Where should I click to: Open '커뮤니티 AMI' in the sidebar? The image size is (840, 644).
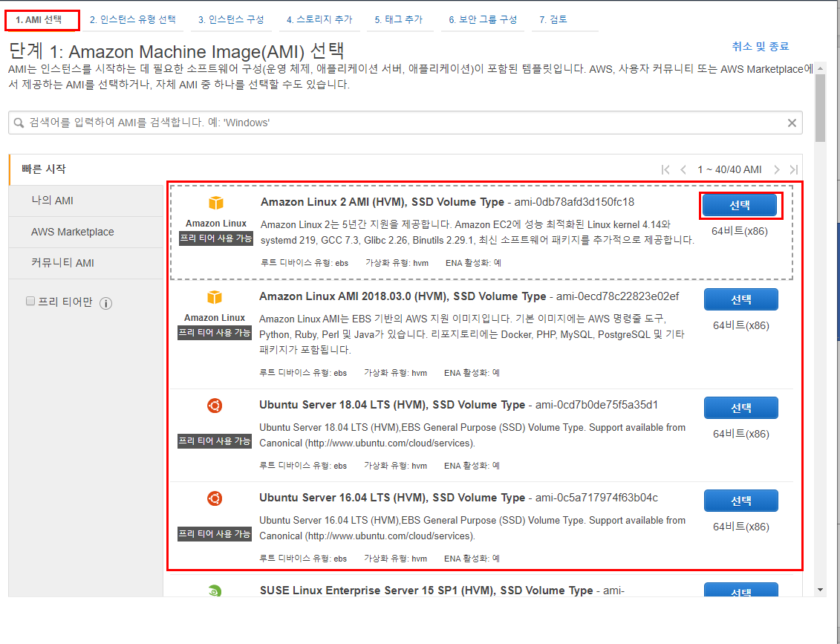pos(85,263)
